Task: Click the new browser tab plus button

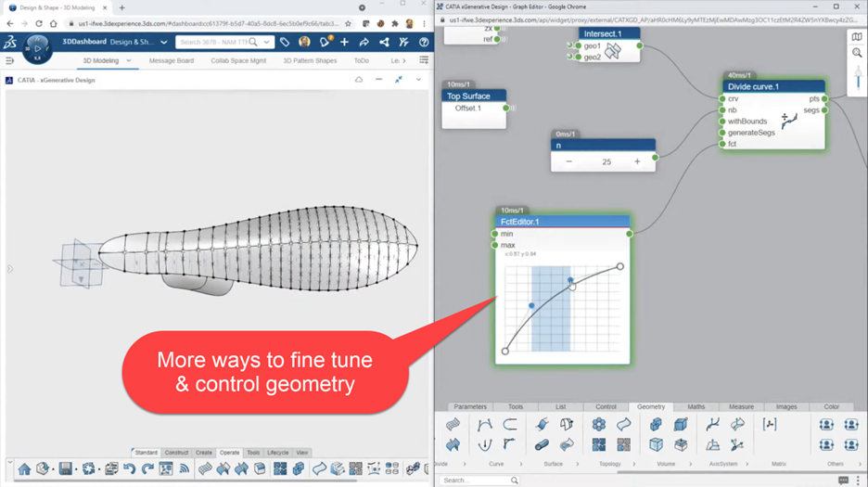Action: click(x=121, y=7)
